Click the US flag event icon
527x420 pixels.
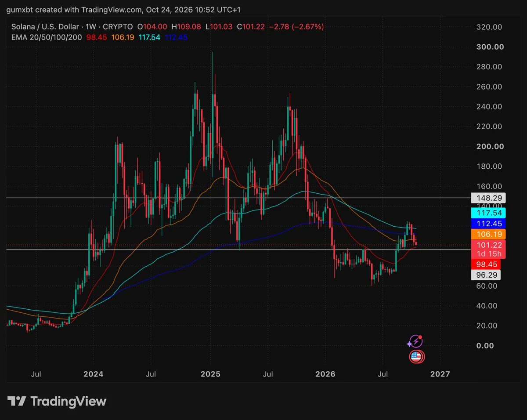coord(415,356)
